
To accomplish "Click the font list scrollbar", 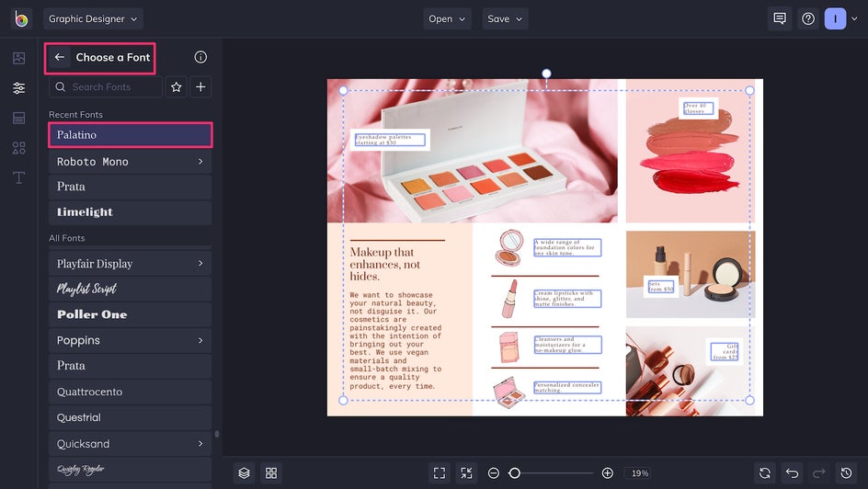I will (217, 434).
